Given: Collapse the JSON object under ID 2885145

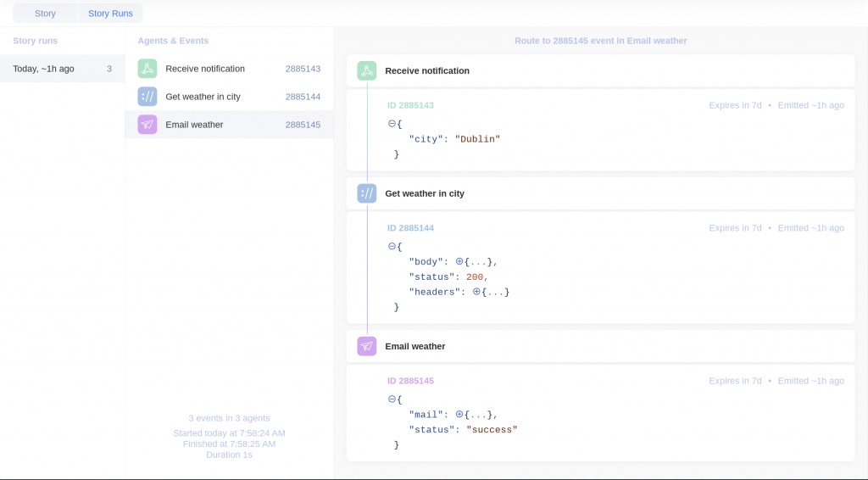Looking at the screenshot, I should (392, 399).
